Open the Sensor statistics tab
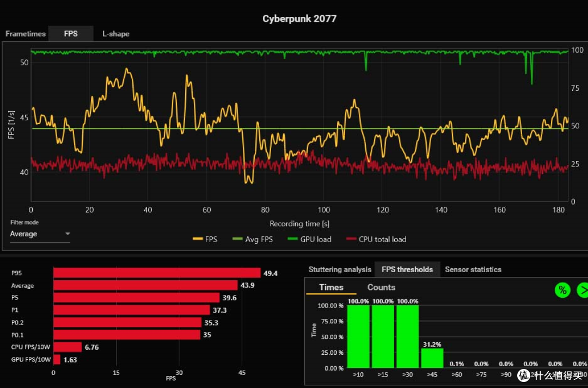The image size is (588, 388). 473,269
